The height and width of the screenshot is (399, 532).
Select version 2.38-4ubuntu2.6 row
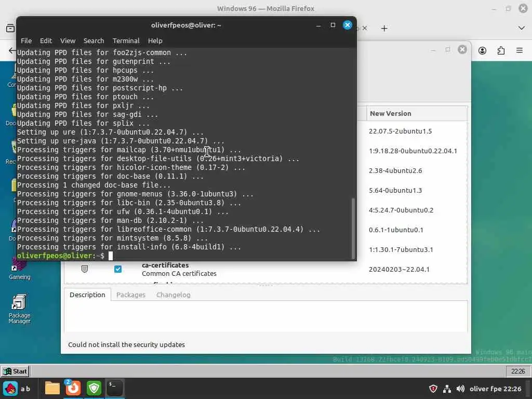395,170
